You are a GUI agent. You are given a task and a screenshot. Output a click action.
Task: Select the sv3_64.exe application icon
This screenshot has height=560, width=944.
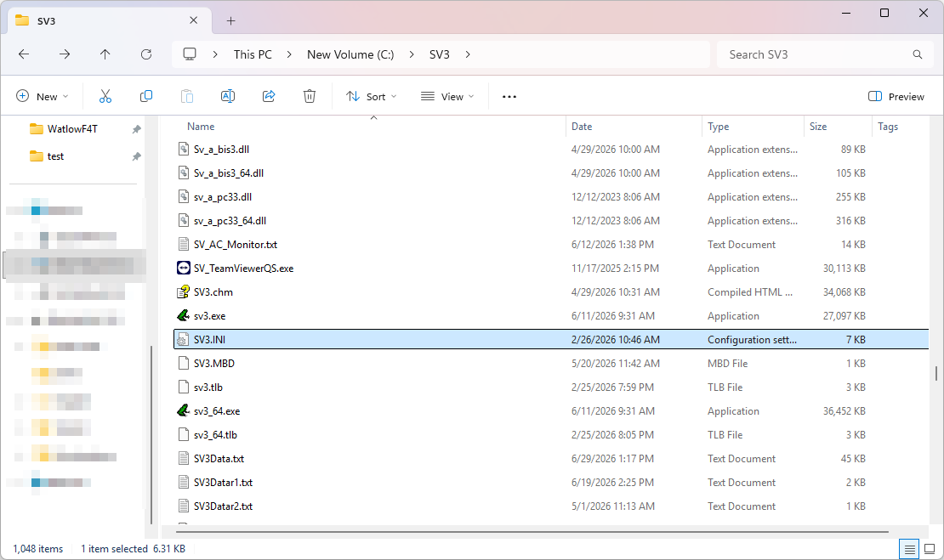click(x=184, y=410)
